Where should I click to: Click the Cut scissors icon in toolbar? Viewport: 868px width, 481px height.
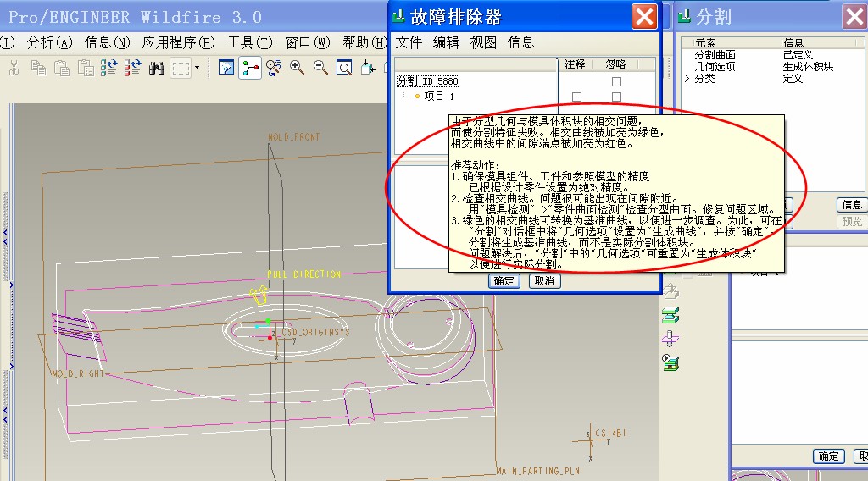[x=14, y=68]
